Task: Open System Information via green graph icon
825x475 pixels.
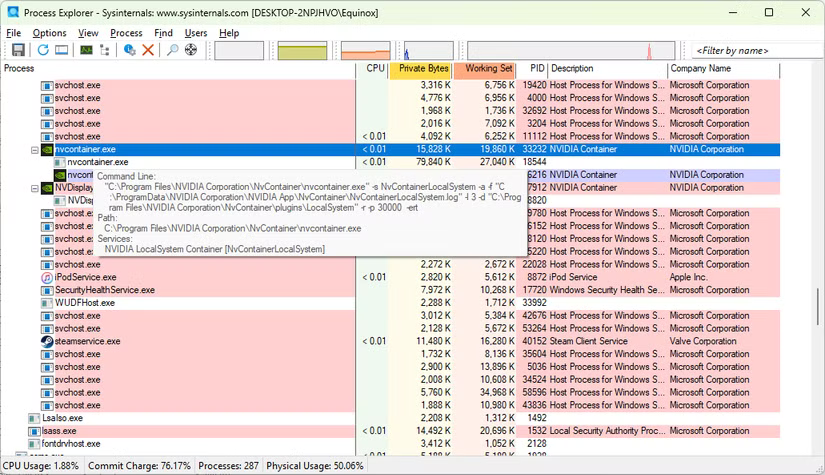Action: (x=86, y=50)
